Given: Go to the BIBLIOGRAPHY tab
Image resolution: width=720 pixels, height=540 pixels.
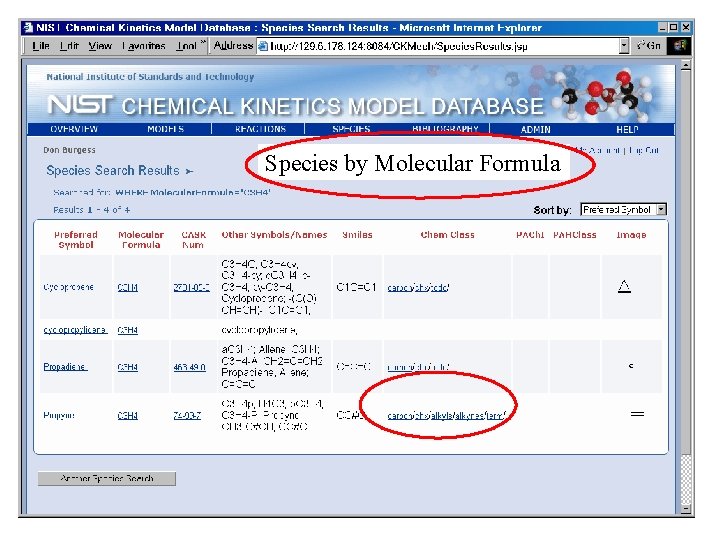Looking at the screenshot, I should (x=445, y=129).
